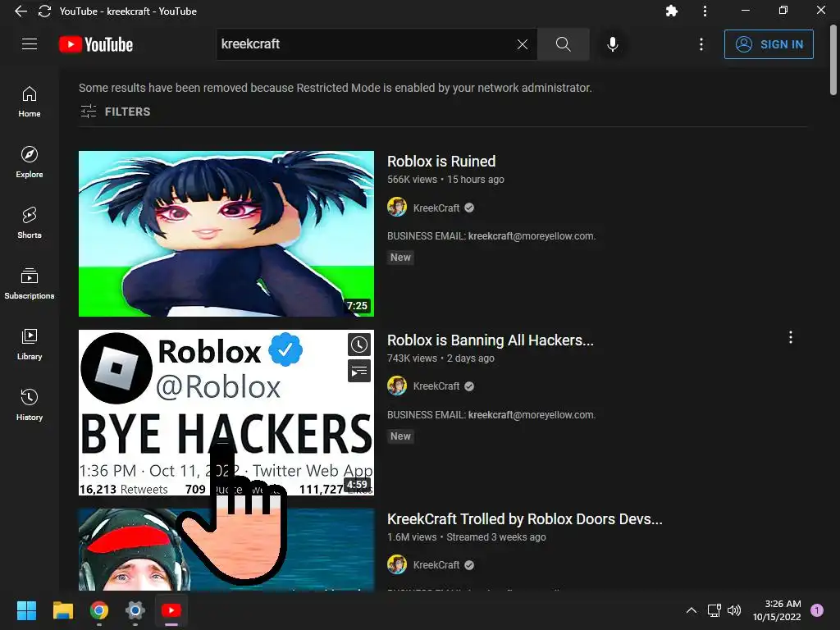Click the YouTube app taskbar icon
840x630 pixels.
171,610
